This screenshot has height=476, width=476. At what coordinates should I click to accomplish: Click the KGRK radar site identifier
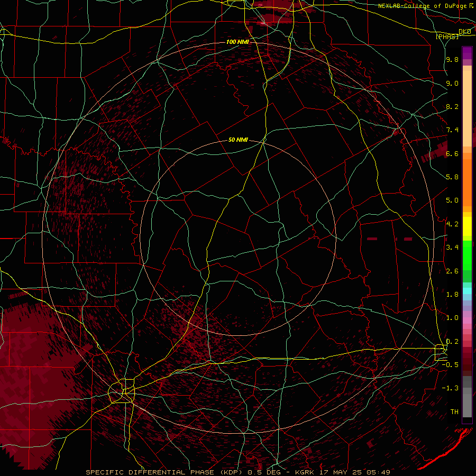pos(305,472)
